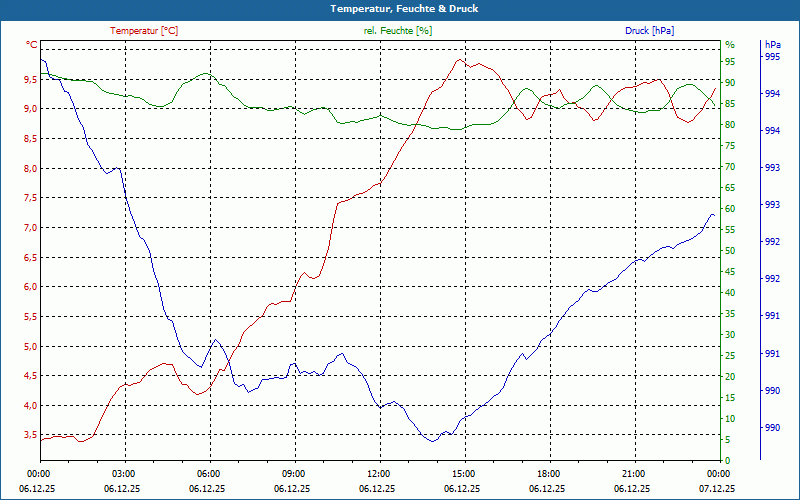This screenshot has height=500, width=800.
Task: Click temperature axis value 6,5
Action: point(31,257)
